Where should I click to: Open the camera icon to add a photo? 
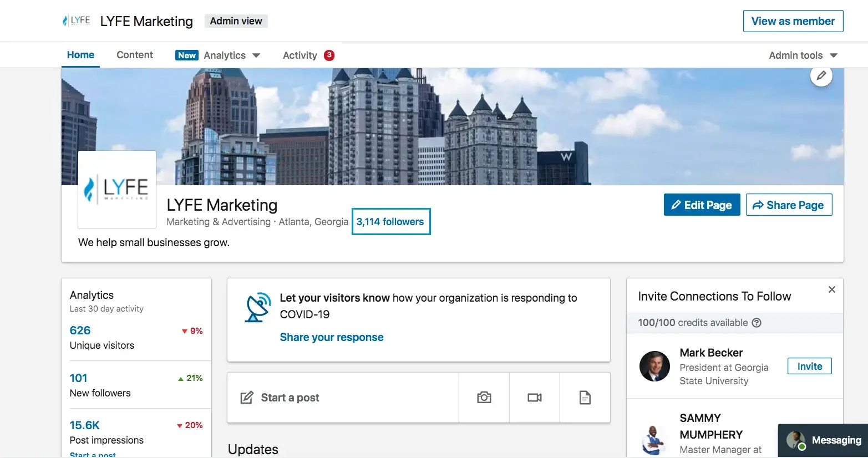click(x=484, y=397)
